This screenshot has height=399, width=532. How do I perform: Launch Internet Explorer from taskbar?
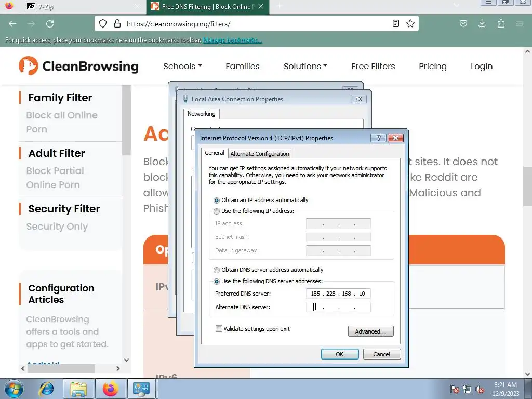tap(46, 389)
